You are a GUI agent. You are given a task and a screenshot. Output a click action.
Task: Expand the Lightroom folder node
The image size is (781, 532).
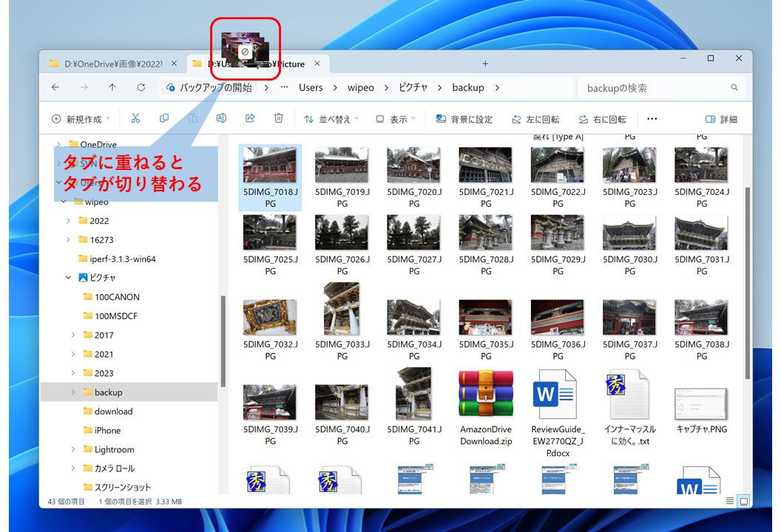point(73,449)
